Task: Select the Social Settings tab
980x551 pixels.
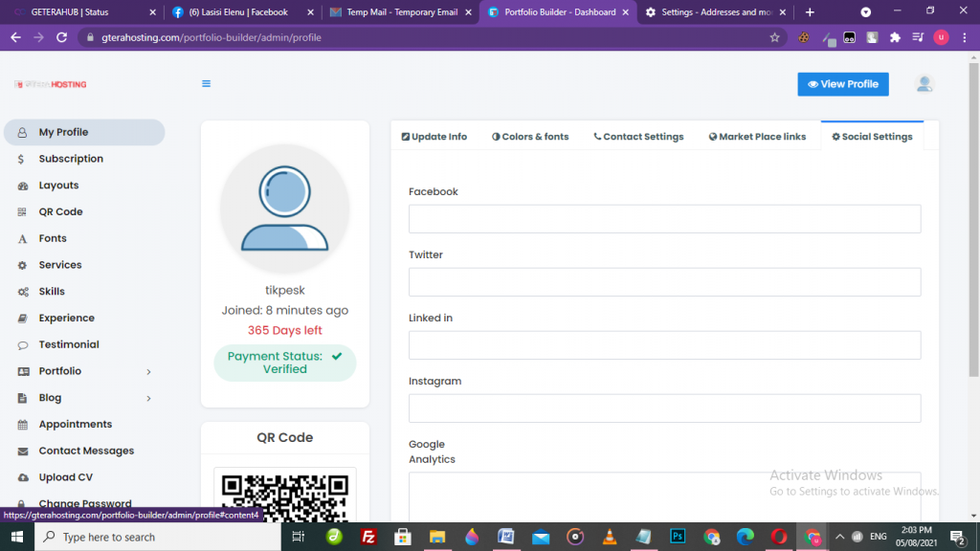Action: pyautogui.click(x=872, y=137)
